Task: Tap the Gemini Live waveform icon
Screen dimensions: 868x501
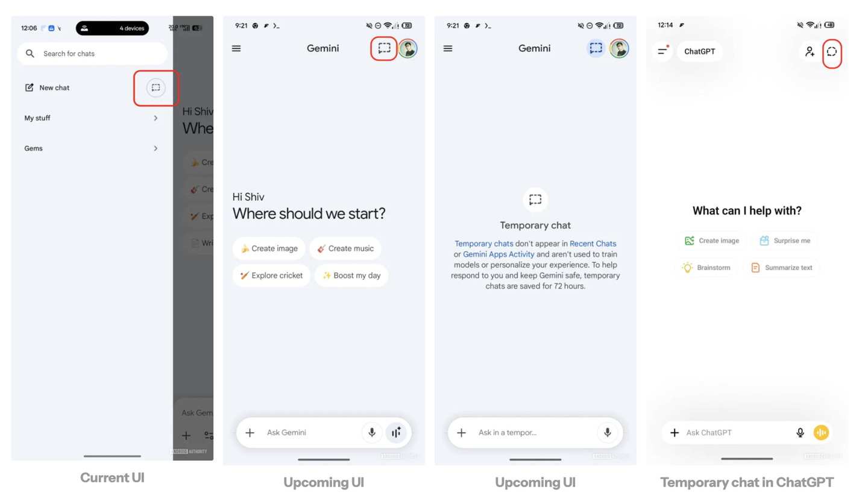Action: tap(396, 432)
